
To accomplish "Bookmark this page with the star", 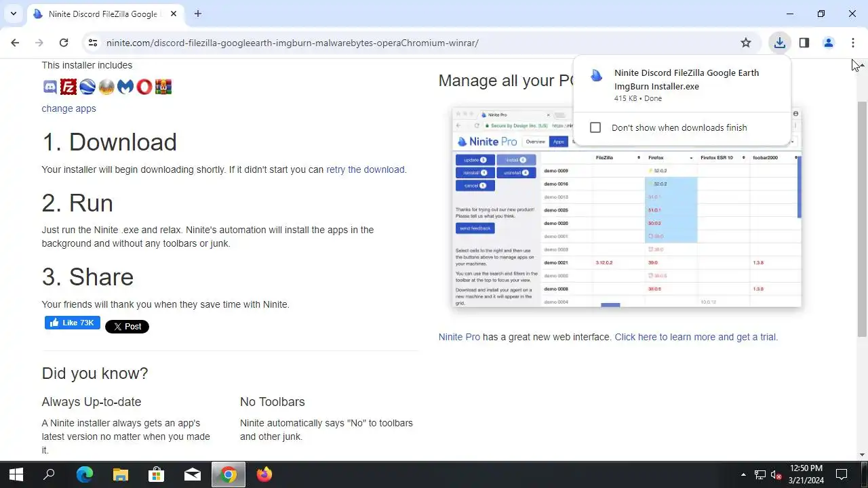I will (746, 43).
